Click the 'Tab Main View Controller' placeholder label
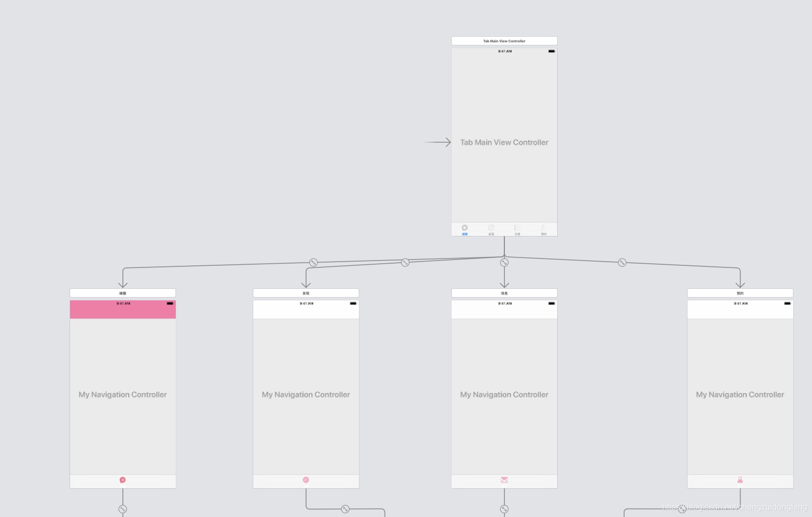 504,142
